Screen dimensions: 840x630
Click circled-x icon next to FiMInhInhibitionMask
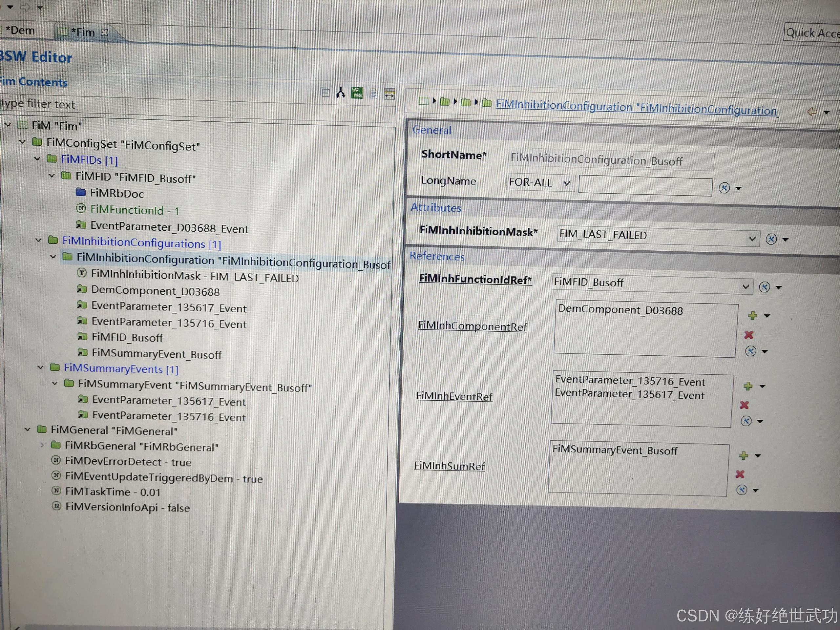pyautogui.click(x=771, y=239)
